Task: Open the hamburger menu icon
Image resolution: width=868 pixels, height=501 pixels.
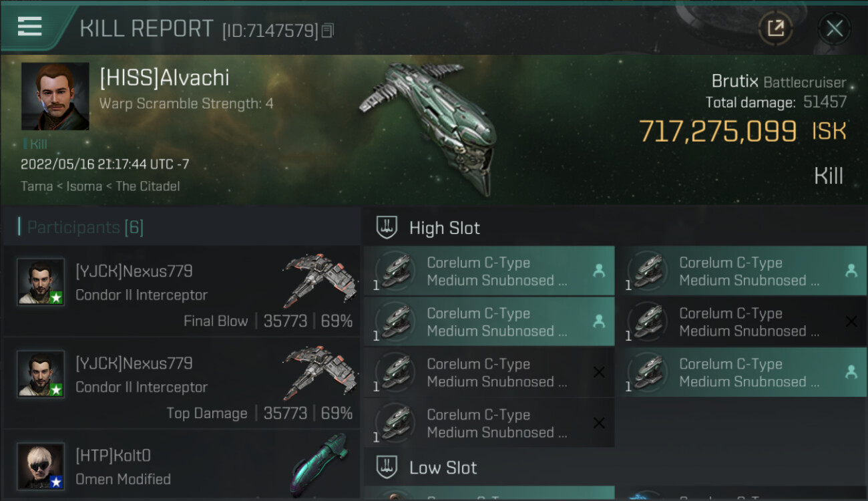Action: pyautogui.click(x=30, y=27)
